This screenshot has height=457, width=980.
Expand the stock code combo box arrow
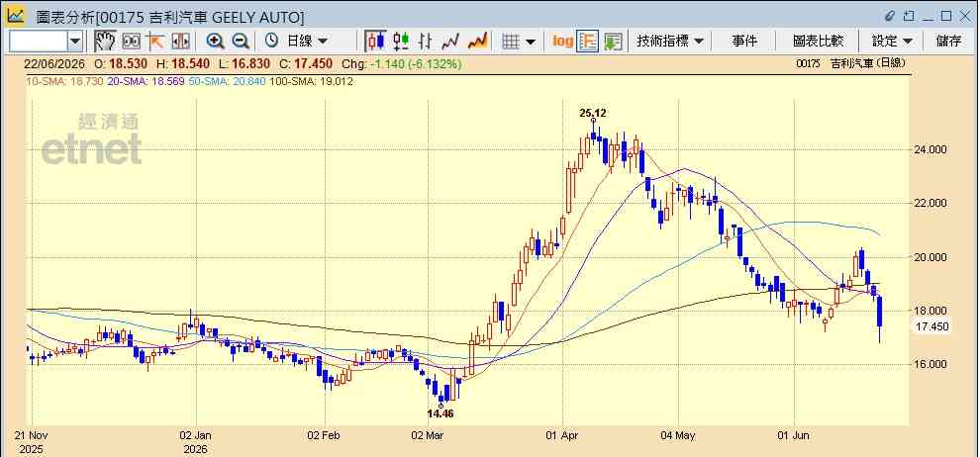[75, 42]
